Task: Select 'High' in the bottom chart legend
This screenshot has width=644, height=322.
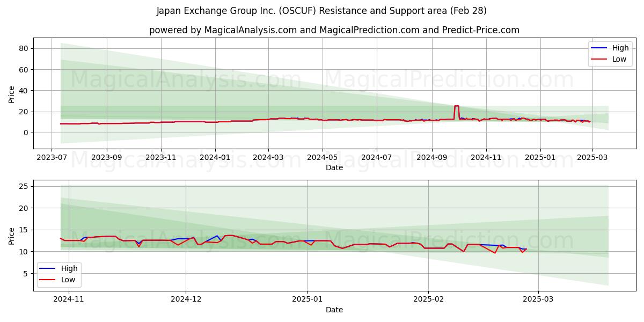Action: click(x=69, y=268)
